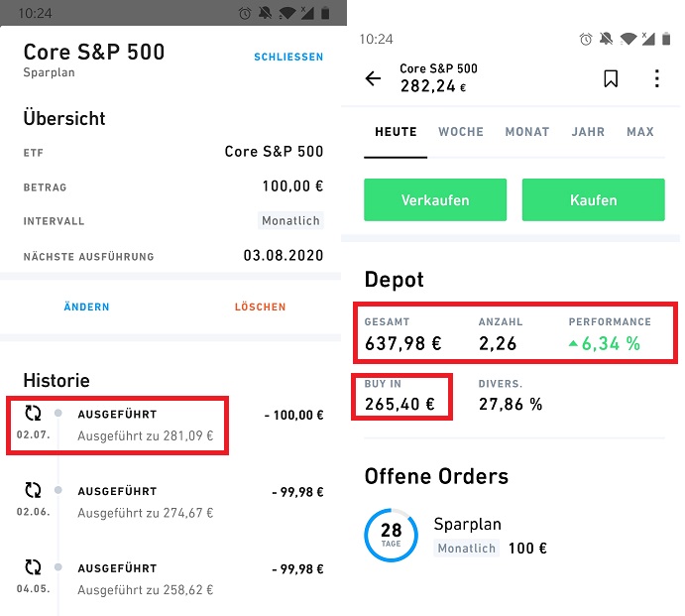Tap the Verkaufen button
685x616 pixels.
pyautogui.click(x=435, y=199)
